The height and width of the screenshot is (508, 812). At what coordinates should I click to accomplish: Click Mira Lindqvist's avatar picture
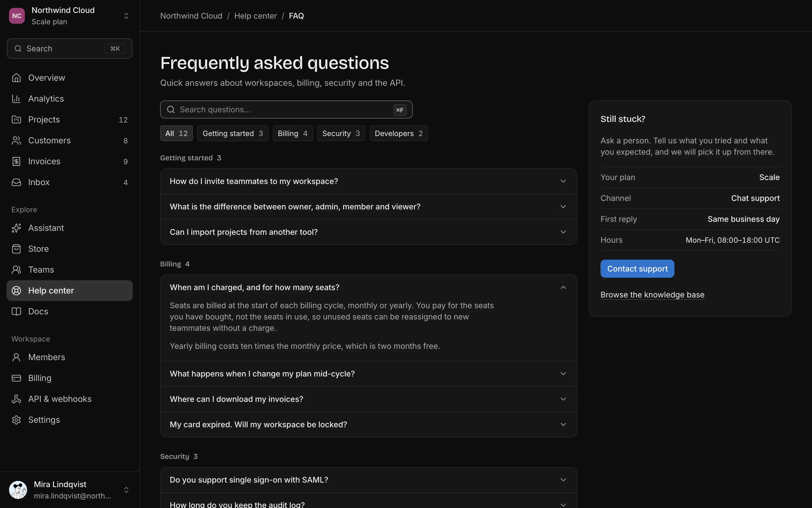18,490
